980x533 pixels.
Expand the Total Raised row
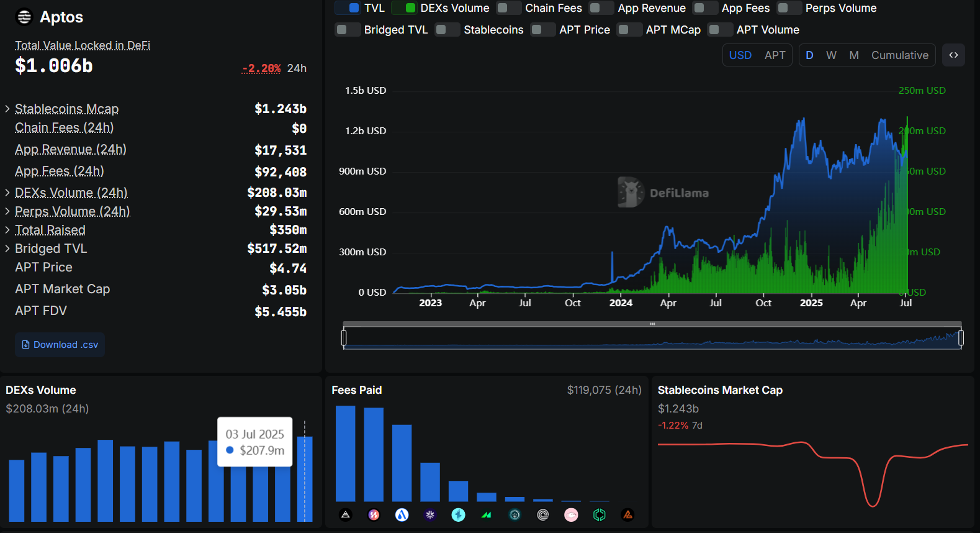click(7, 230)
